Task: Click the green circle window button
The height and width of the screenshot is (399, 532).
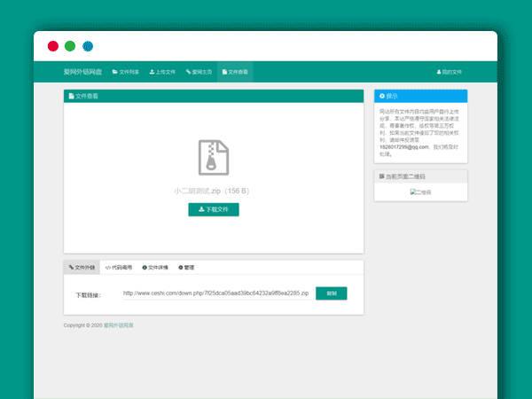Action: [x=70, y=46]
